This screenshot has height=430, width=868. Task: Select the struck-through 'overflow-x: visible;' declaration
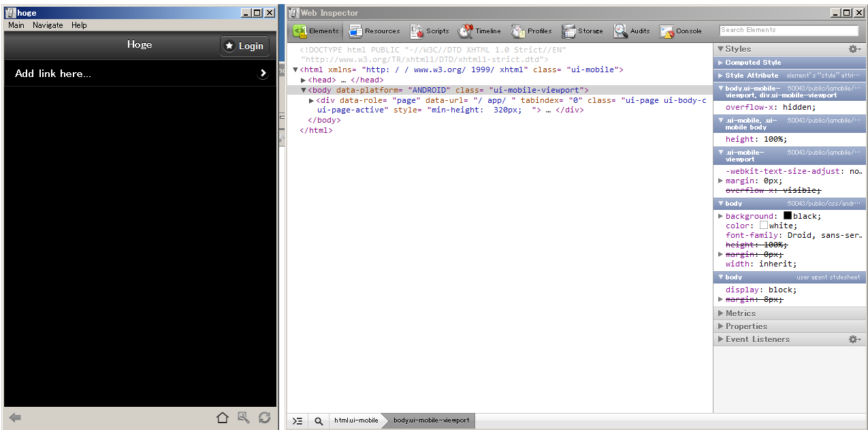(773, 190)
